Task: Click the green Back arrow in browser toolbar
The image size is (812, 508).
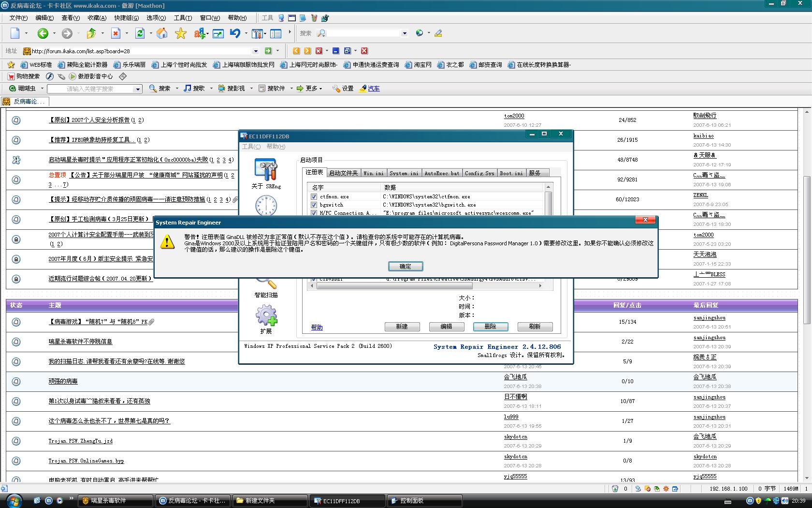Action: click(43, 33)
